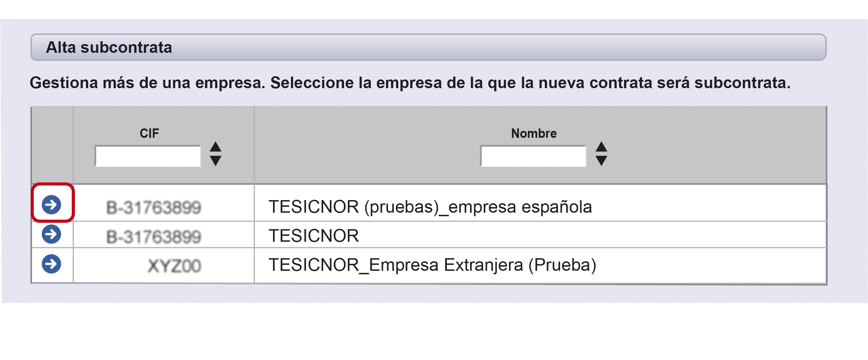This screenshot has width=868, height=360.
Task: Select the TESICNOR name cell in second row
Action: pyautogui.click(x=540, y=234)
